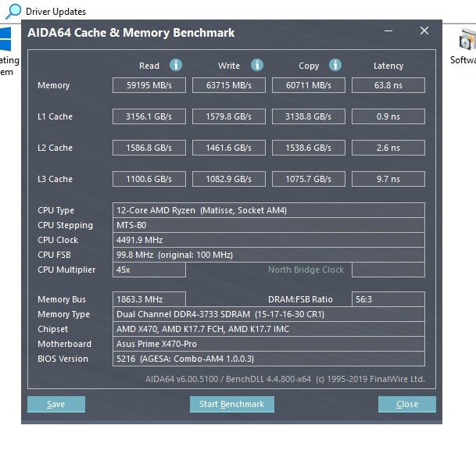Close the benchmark dialog via Close button
This screenshot has width=476, height=461.
click(407, 404)
